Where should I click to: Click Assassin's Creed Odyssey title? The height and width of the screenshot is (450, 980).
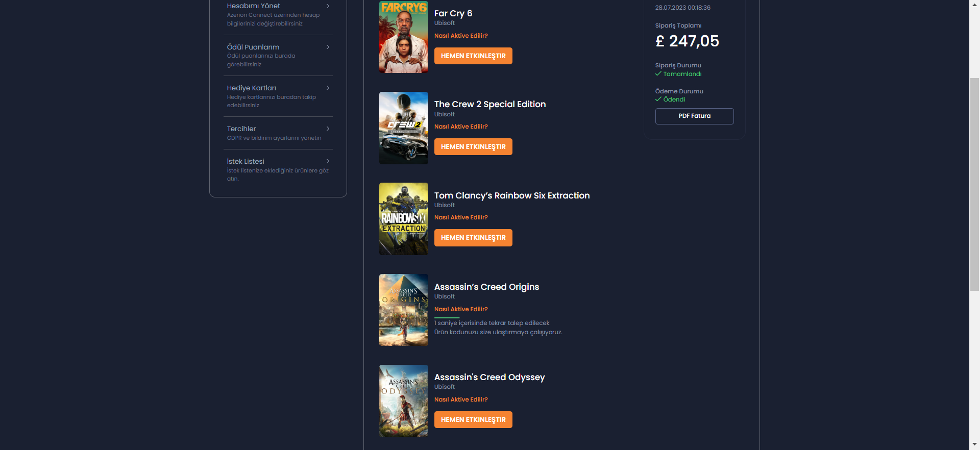coord(489,377)
